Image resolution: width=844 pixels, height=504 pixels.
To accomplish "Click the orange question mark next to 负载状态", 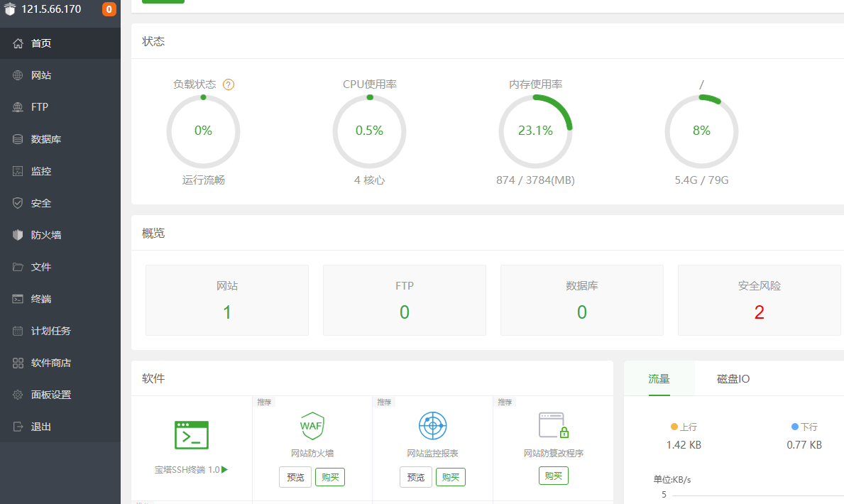I will pyautogui.click(x=229, y=84).
